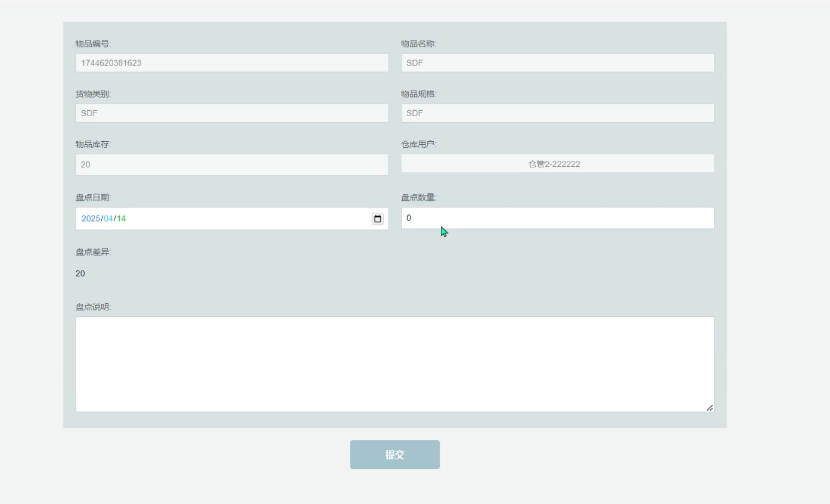Click into the 盘点说明 text area
The height and width of the screenshot is (504, 830).
pyautogui.click(x=395, y=364)
